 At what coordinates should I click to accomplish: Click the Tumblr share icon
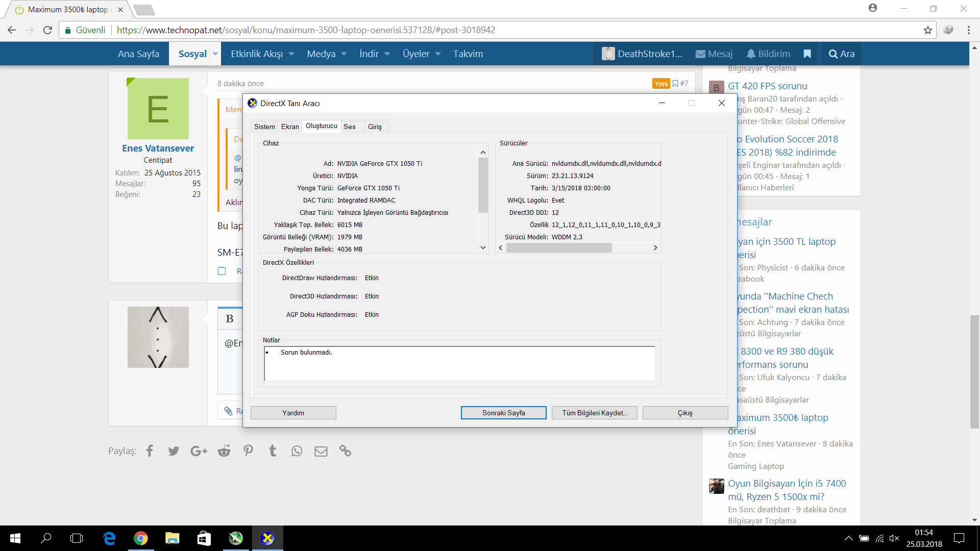[x=273, y=451]
